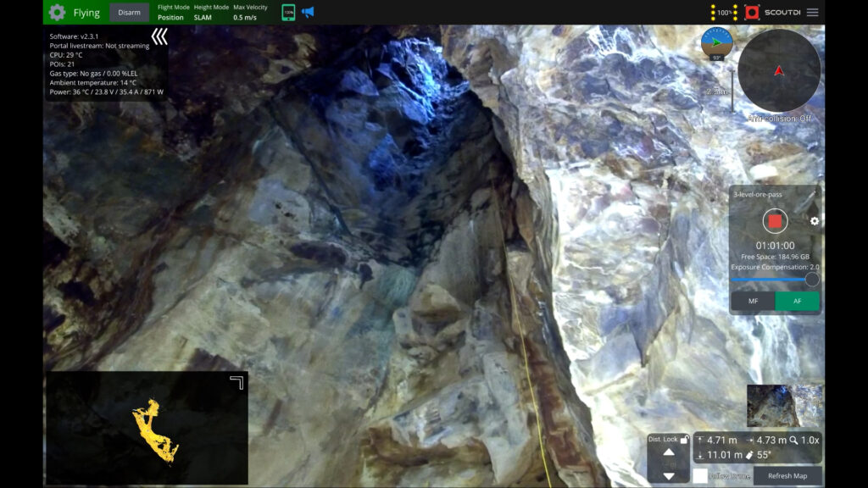This screenshot has height=488, width=868.
Task: Click the tablet battery status icon
Action: pos(288,13)
